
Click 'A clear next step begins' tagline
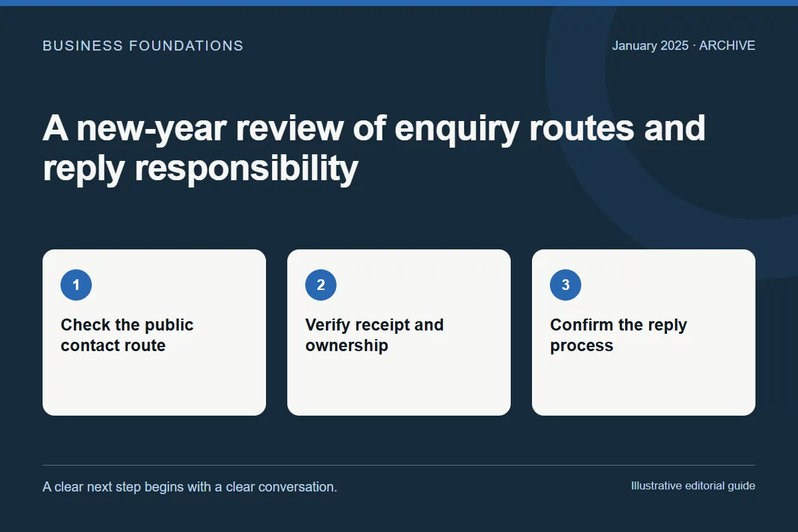(x=190, y=487)
